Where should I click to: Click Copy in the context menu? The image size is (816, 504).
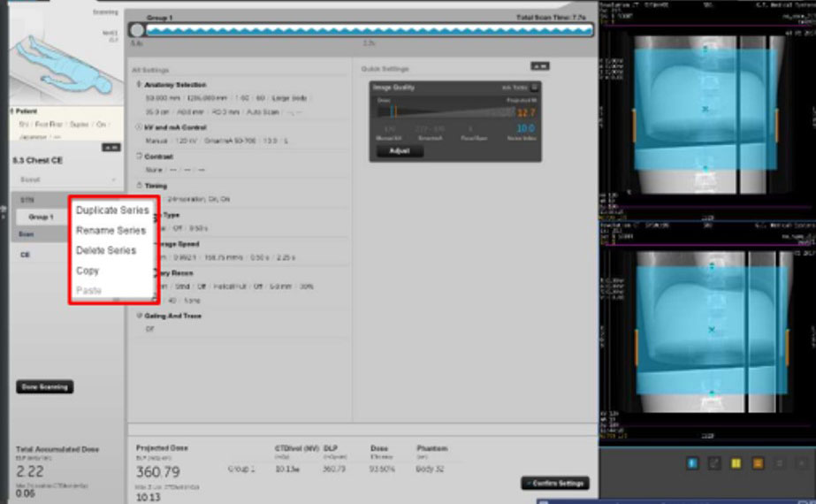point(88,271)
